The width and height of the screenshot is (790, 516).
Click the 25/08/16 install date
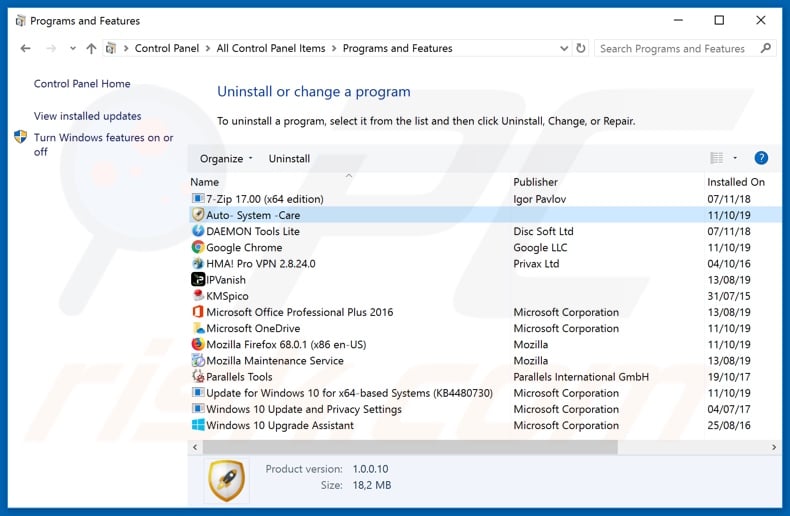coord(729,425)
